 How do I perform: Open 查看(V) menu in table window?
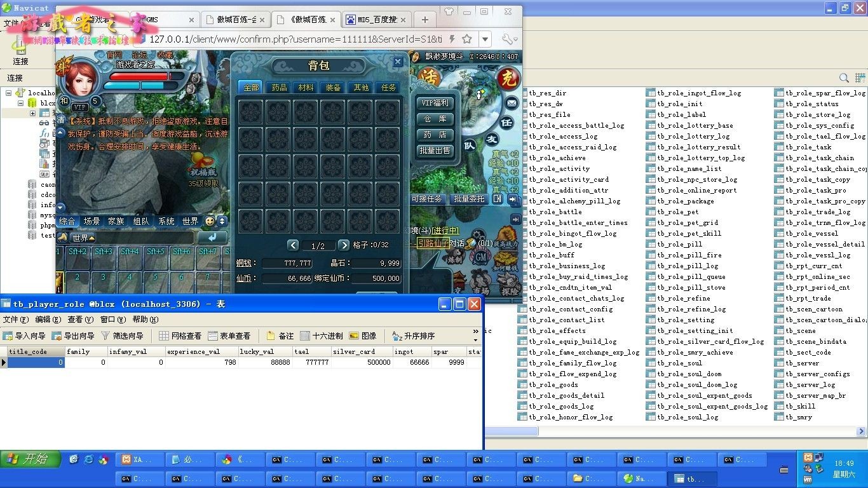(x=80, y=320)
